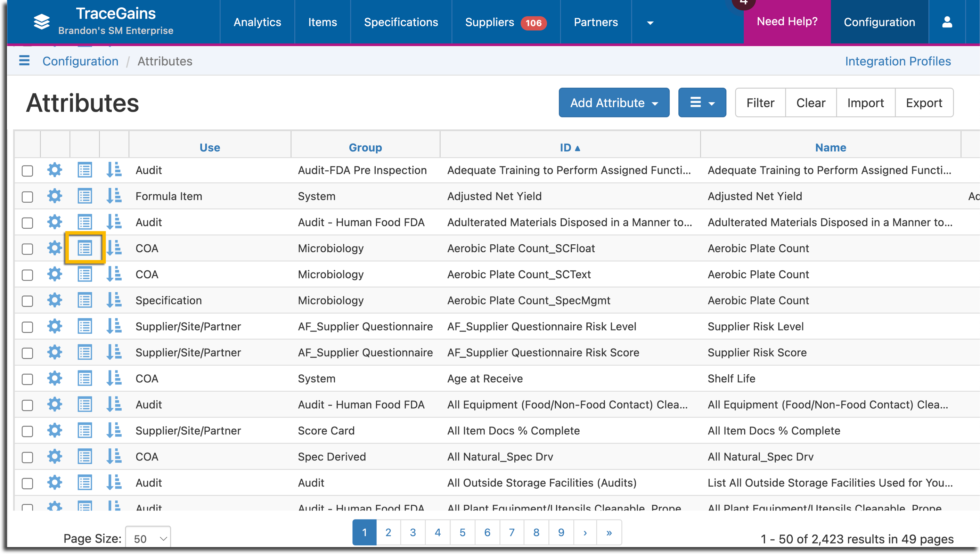
Task: Click the gear icon for Aerobic Plate Count_SpecMgmt
Action: [55, 300]
